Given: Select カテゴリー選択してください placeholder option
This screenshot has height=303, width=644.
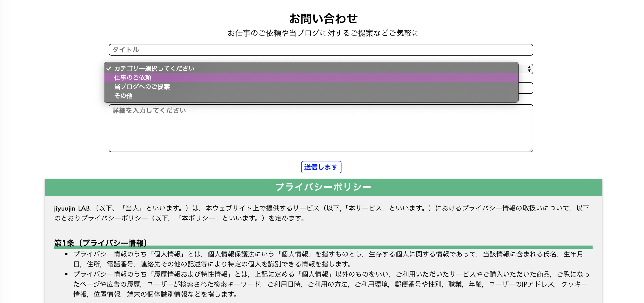Looking at the screenshot, I should coord(154,68).
